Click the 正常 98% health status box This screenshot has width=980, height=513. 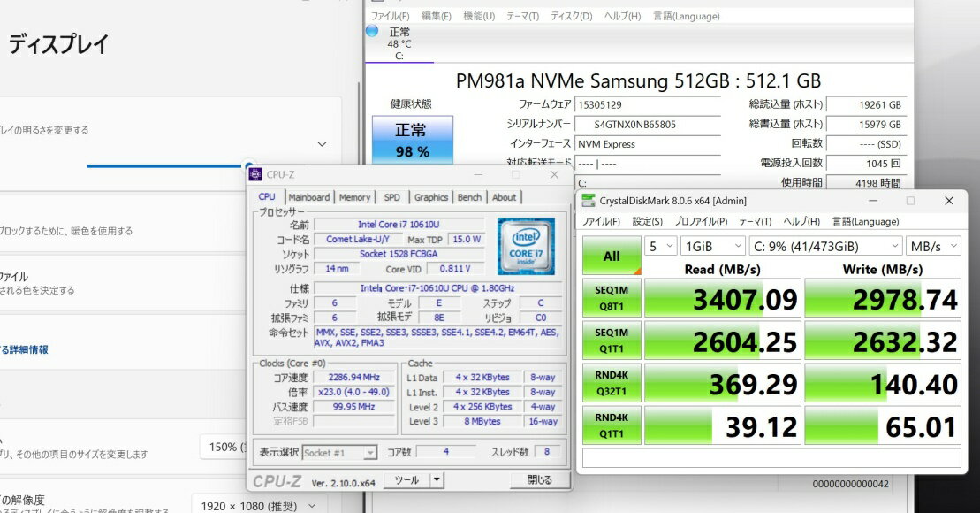tap(412, 140)
